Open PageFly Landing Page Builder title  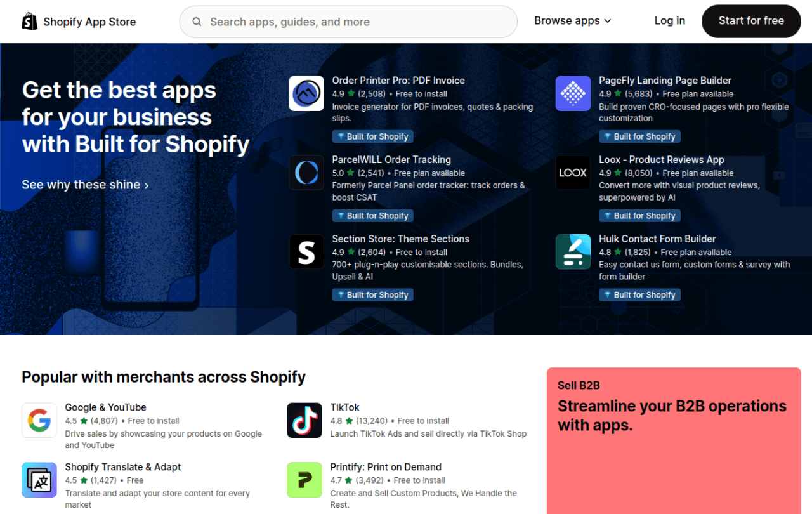tap(665, 81)
